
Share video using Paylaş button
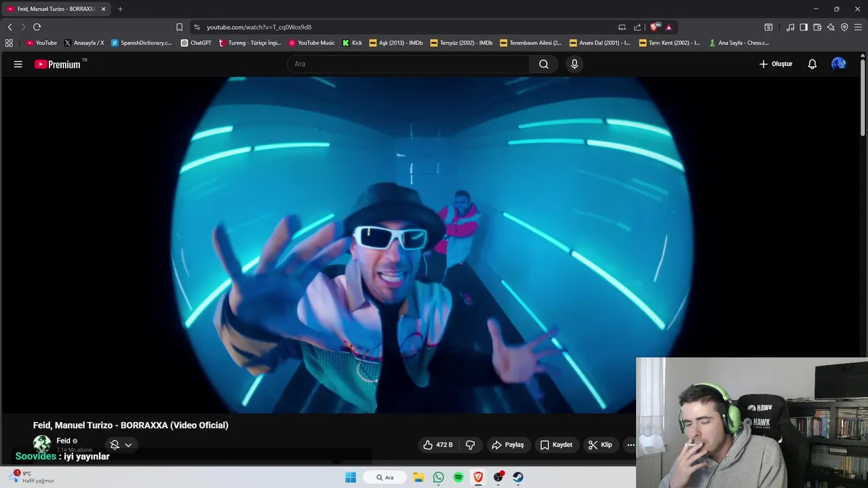coord(508,445)
